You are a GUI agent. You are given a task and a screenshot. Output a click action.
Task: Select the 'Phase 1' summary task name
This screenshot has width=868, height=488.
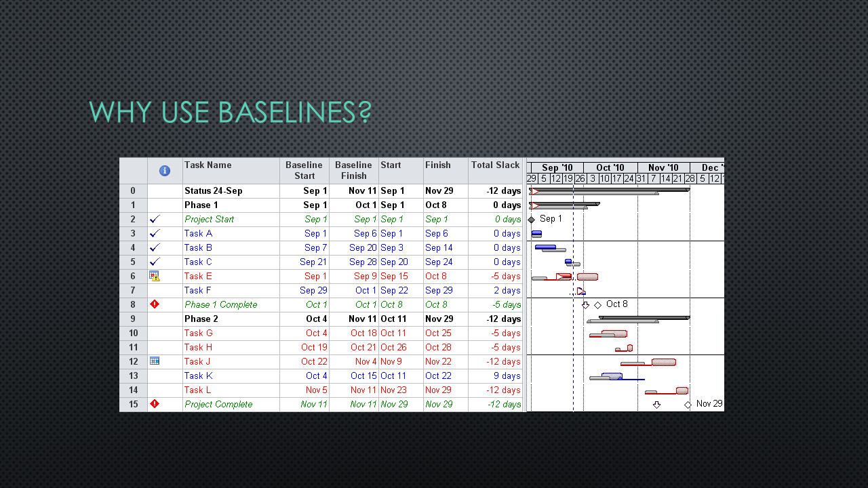pos(201,205)
